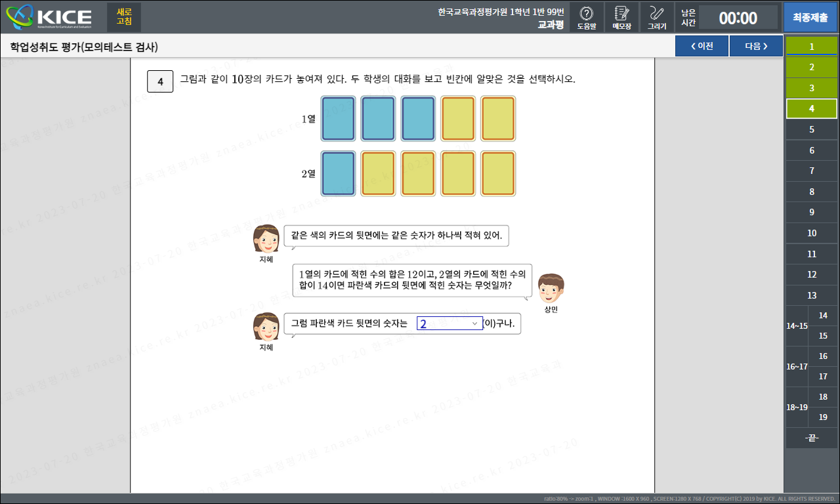The height and width of the screenshot is (504, 840).
Task: Jump to question 19 in navigator
Action: 823,417
